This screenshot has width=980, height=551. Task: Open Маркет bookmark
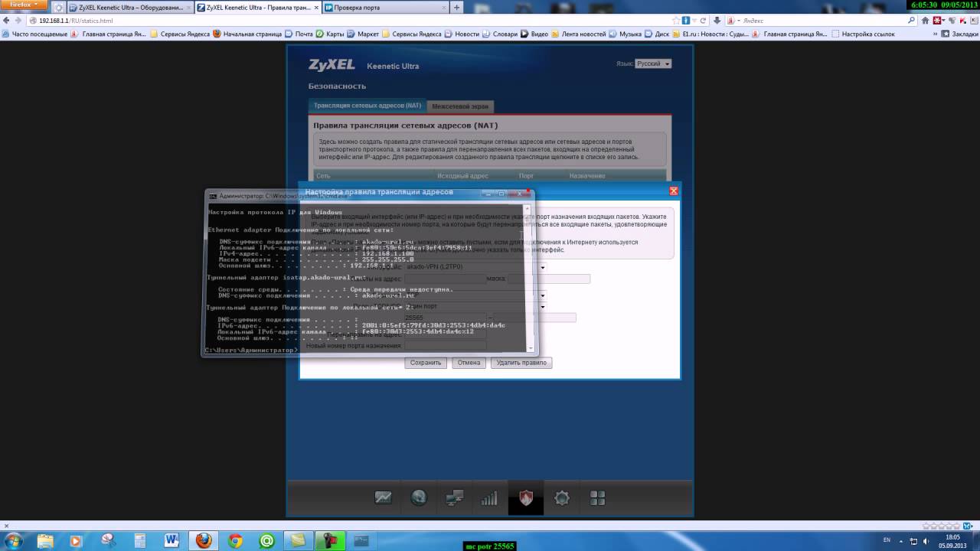[363, 34]
